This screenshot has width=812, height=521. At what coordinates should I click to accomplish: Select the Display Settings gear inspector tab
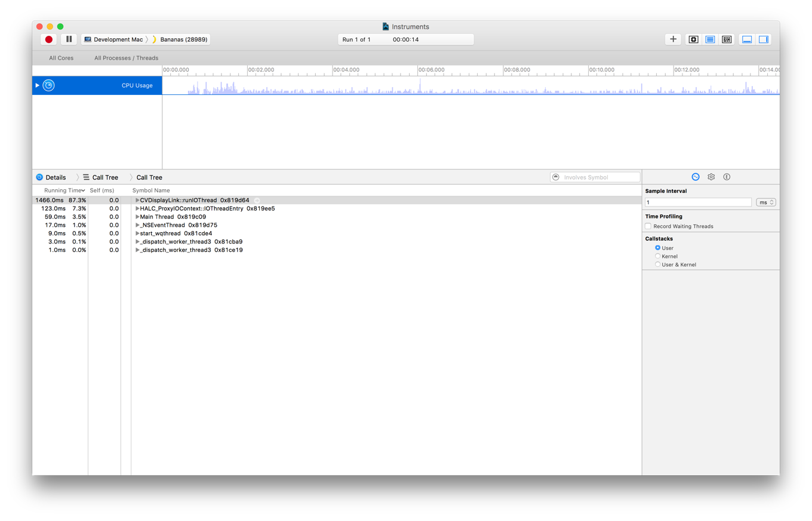point(710,177)
